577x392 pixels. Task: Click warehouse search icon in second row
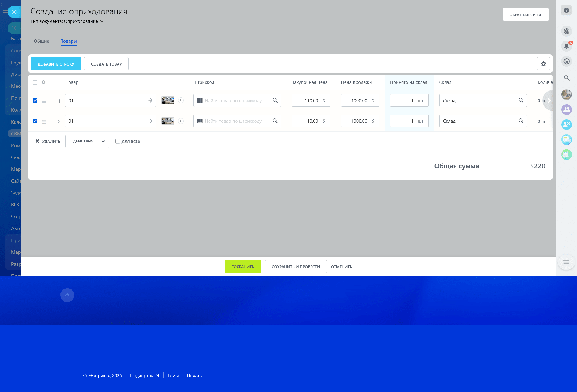click(x=521, y=121)
